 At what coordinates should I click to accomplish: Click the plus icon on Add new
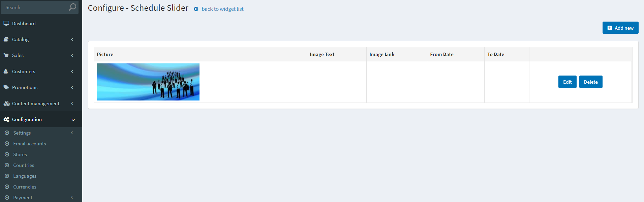[x=610, y=28]
